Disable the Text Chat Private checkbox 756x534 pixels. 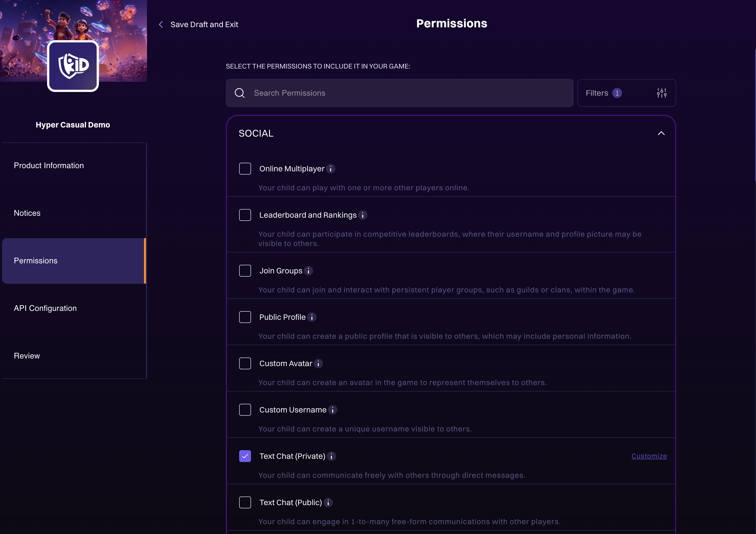tap(245, 456)
